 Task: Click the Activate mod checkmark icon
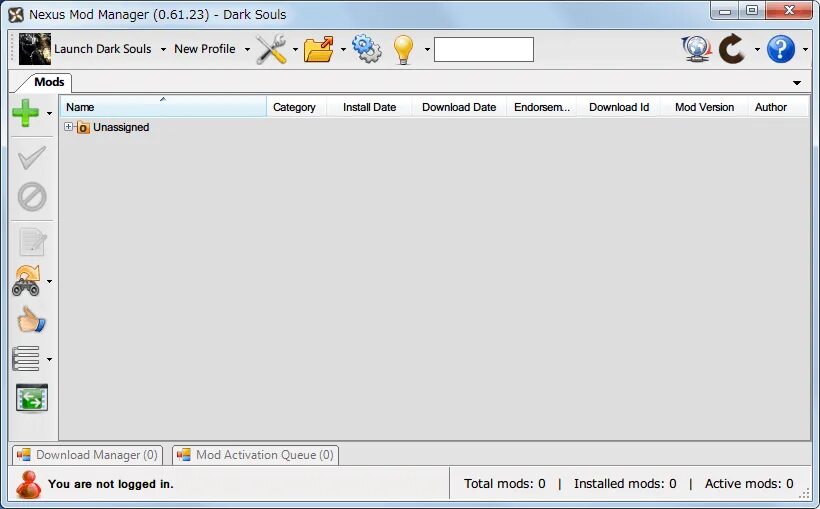click(32, 157)
